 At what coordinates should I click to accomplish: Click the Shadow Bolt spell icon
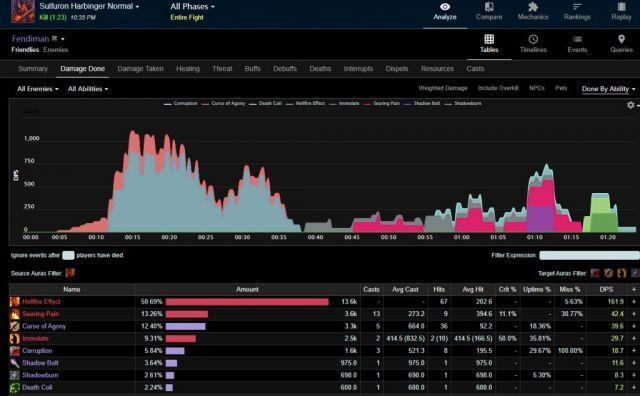click(15, 363)
